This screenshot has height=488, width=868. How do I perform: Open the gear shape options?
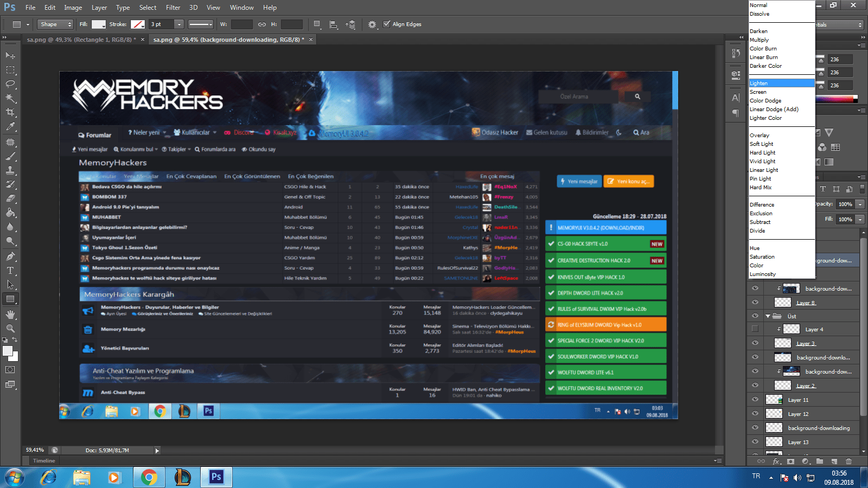tap(372, 24)
